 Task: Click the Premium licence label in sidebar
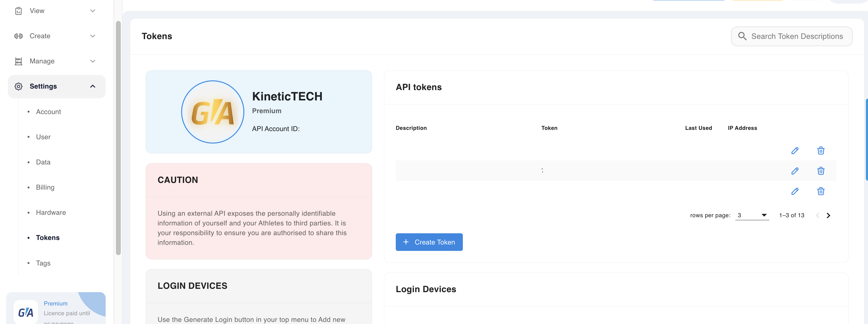(x=56, y=303)
